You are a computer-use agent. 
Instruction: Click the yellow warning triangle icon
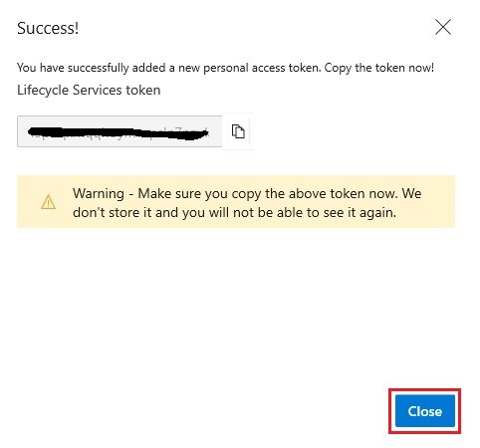(48, 202)
